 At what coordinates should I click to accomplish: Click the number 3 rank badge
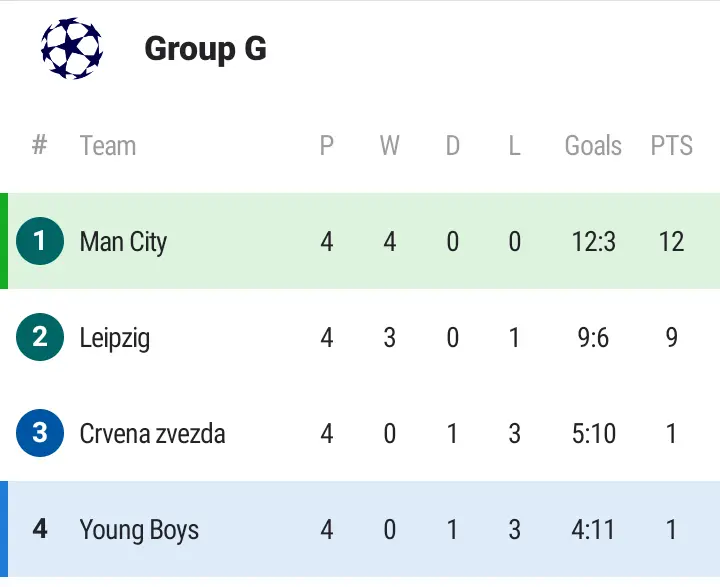(40, 433)
